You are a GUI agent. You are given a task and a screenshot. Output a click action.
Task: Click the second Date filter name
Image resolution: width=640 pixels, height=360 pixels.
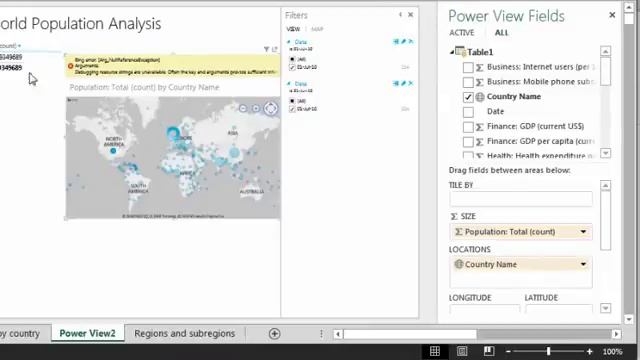click(x=300, y=84)
